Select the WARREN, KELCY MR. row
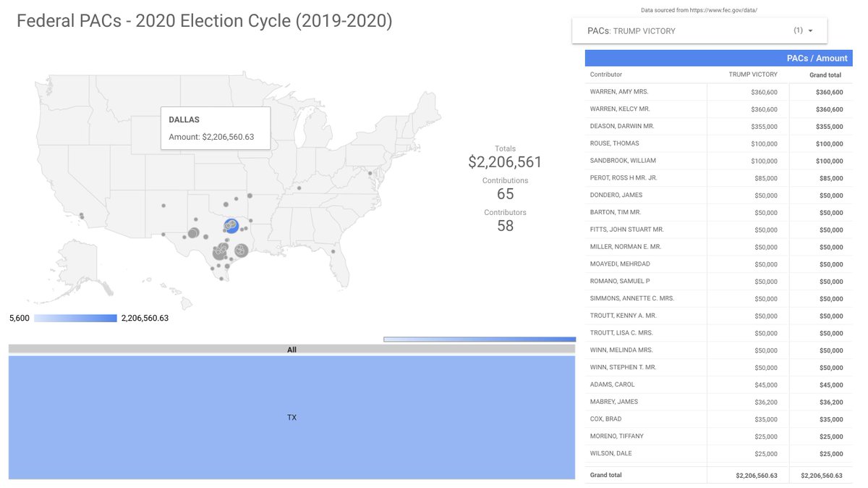The height and width of the screenshot is (488, 868). [x=718, y=109]
